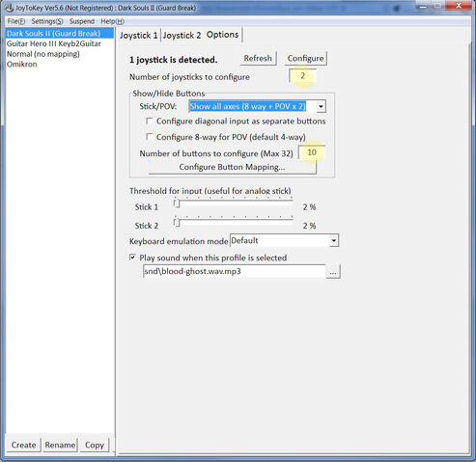Click the Suspend menu item
Viewport: 476px width, 462px height.
click(x=82, y=21)
